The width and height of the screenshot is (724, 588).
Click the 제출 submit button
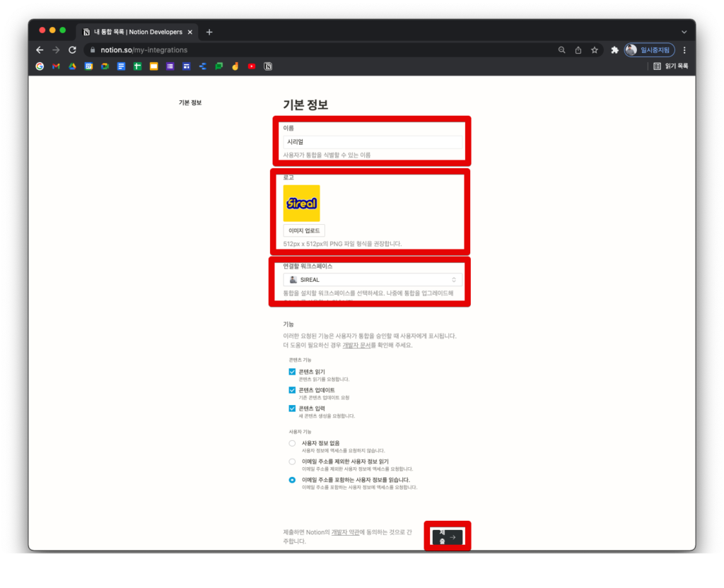click(x=447, y=537)
